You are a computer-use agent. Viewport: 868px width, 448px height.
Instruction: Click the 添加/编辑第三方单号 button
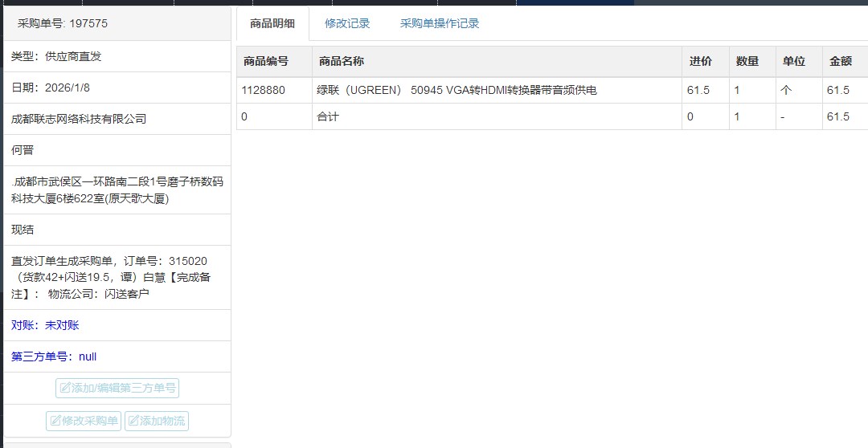click(117, 389)
